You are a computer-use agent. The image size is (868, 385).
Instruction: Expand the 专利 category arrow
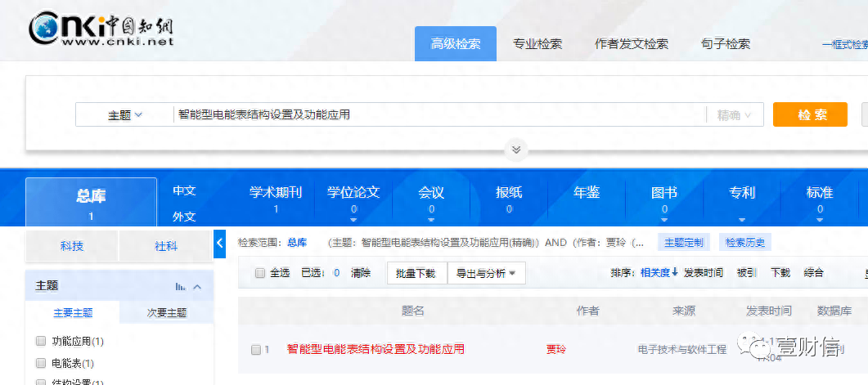[x=742, y=220]
